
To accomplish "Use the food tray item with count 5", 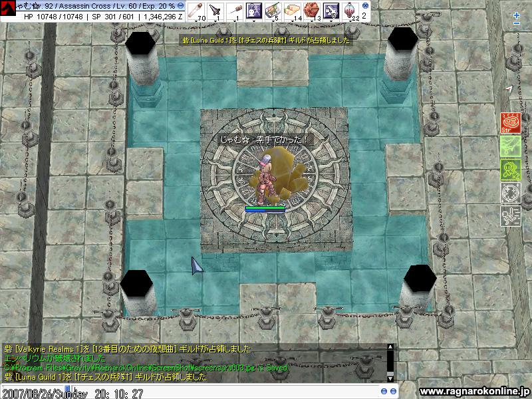I will point(273,11).
